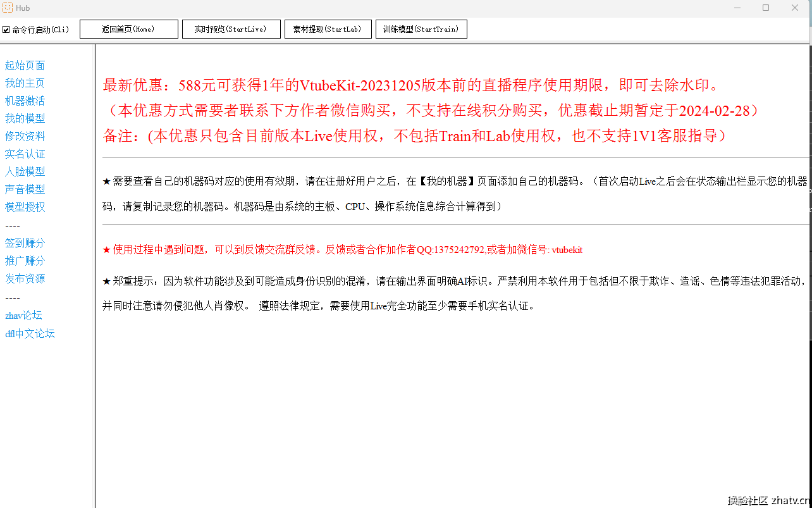Click the 返回首页(Home) button
Image resolution: width=812 pixels, height=508 pixels.
tap(129, 29)
